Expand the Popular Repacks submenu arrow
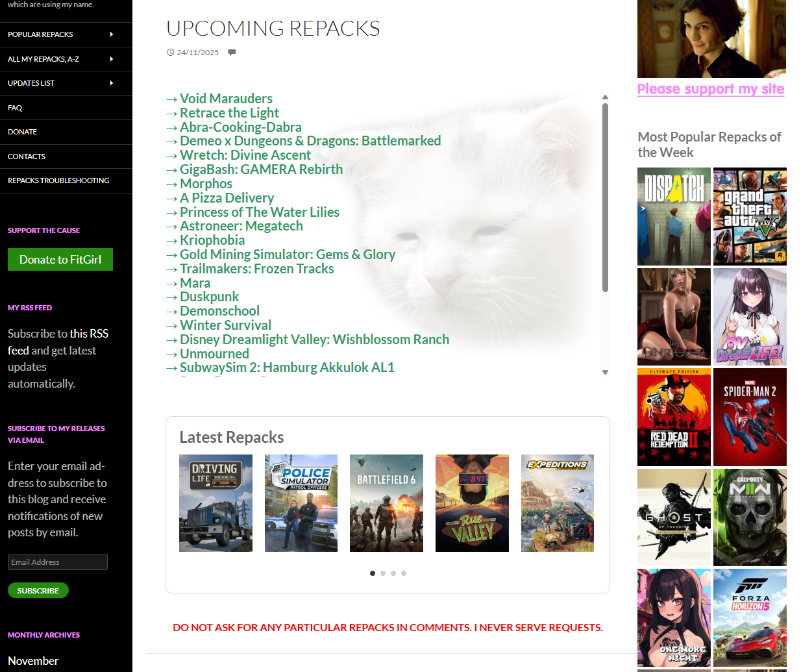Image resolution: width=801 pixels, height=672 pixels. click(112, 34)
